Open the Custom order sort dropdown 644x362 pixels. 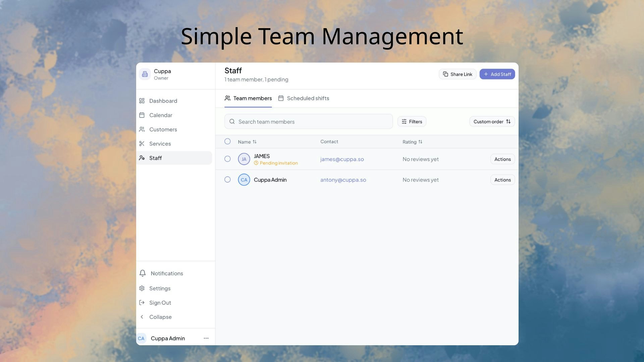coord(492,122)
